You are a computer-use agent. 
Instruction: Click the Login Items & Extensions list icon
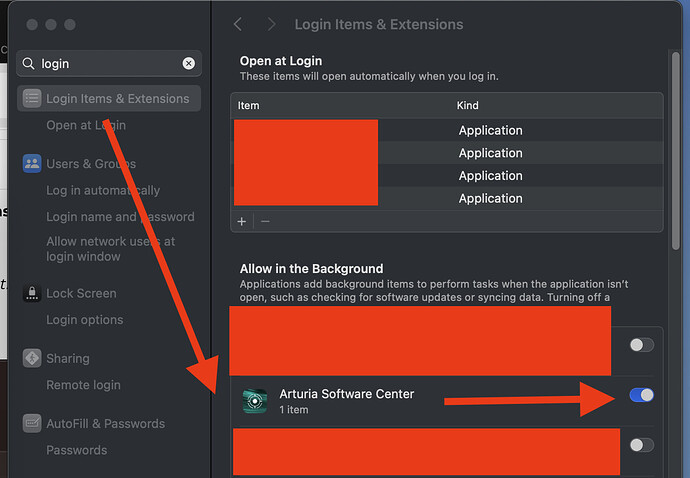point(32,98)
